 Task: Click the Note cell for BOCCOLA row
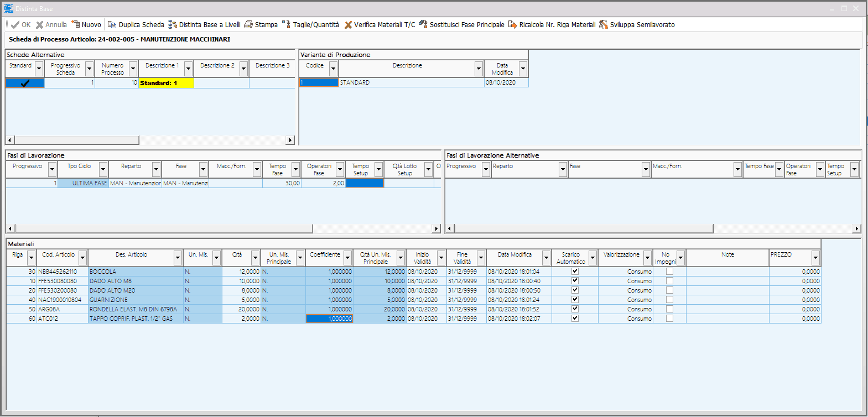click(x=727, y=272)
